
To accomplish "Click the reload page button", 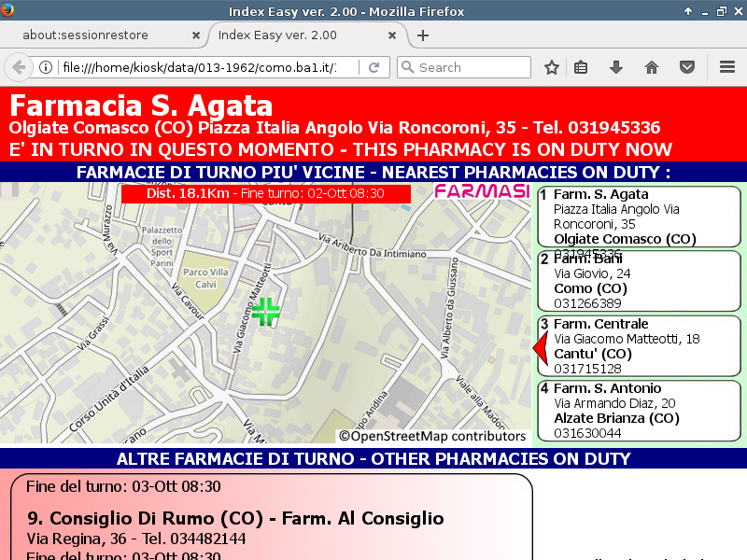I will [x=373, y=67].
